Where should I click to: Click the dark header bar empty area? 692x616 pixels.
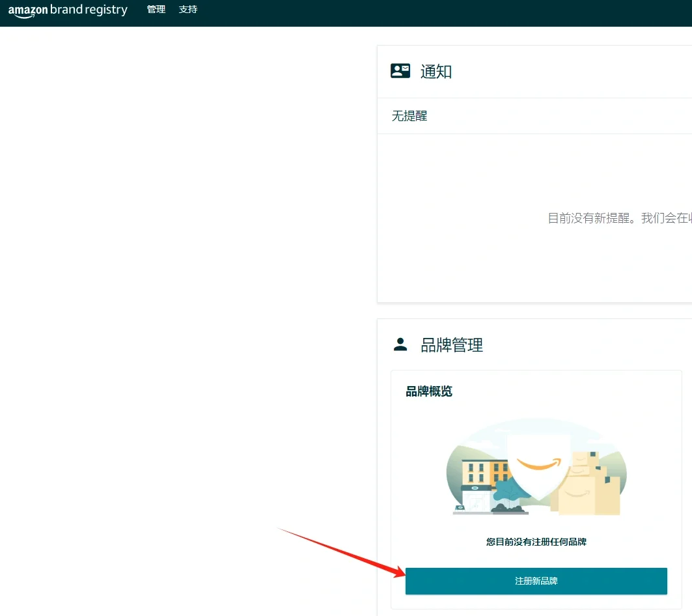(x=423, y=12)
